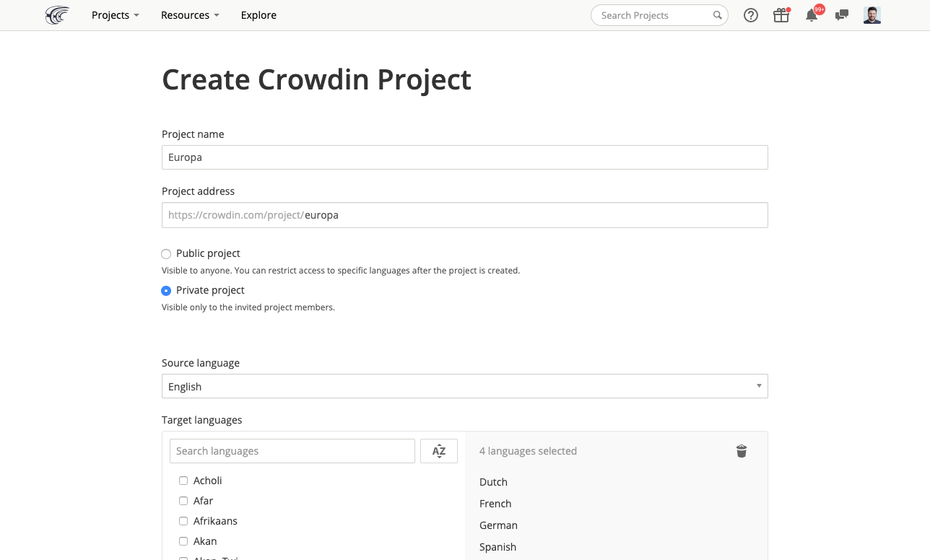
Task: Check the Afrikaans language checkbox
Action: coord(183,521)
